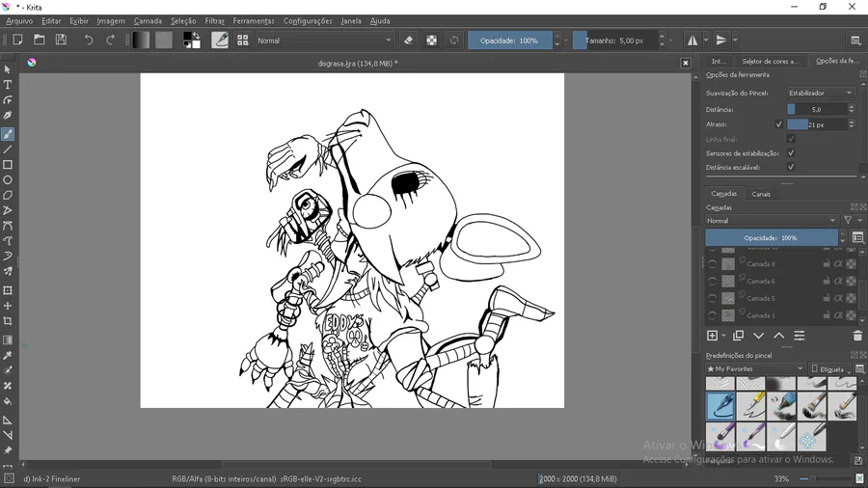
Task: Toggle eraser mode in toolbar
Action: point(409,40)
